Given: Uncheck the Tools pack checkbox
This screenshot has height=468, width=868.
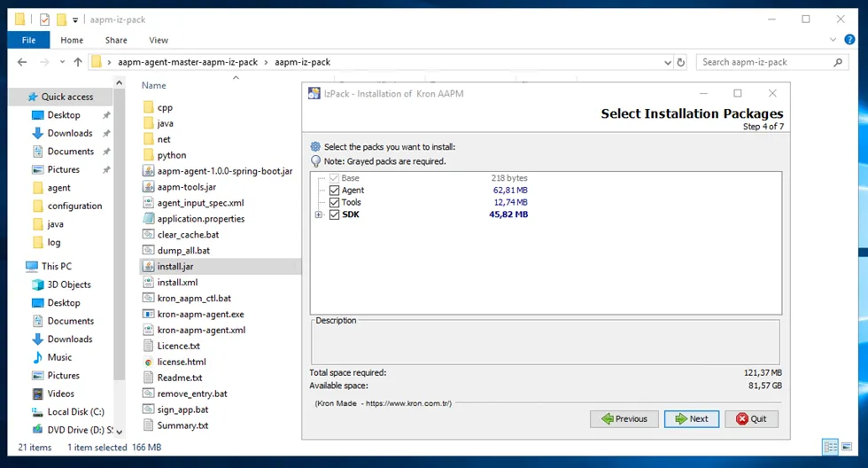Looking at the screenshot, I should (334, 202).
